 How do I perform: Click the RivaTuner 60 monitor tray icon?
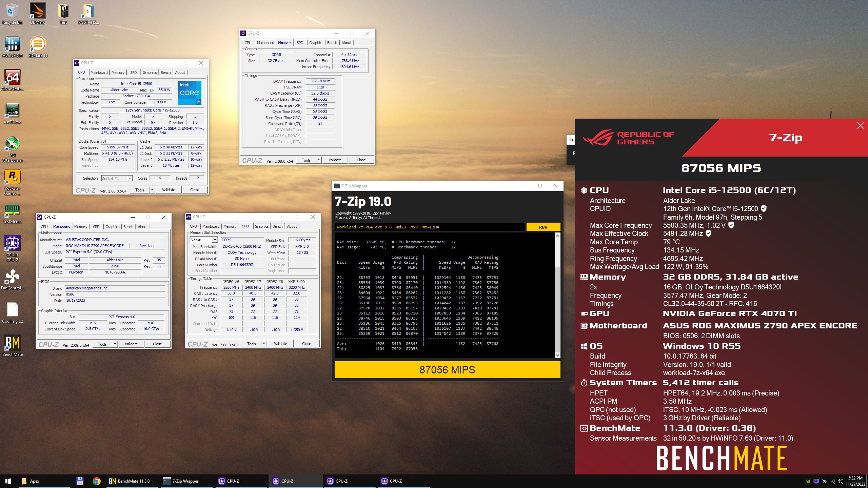tap(816, 481)
